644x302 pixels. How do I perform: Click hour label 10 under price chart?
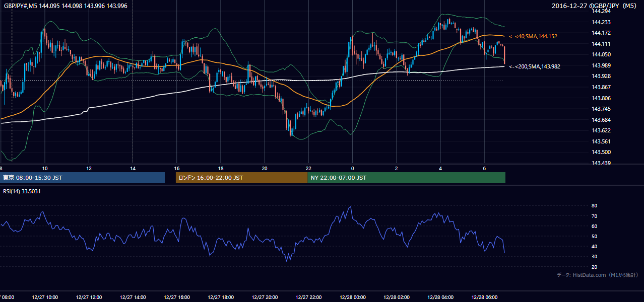click(x=45, y=168)
